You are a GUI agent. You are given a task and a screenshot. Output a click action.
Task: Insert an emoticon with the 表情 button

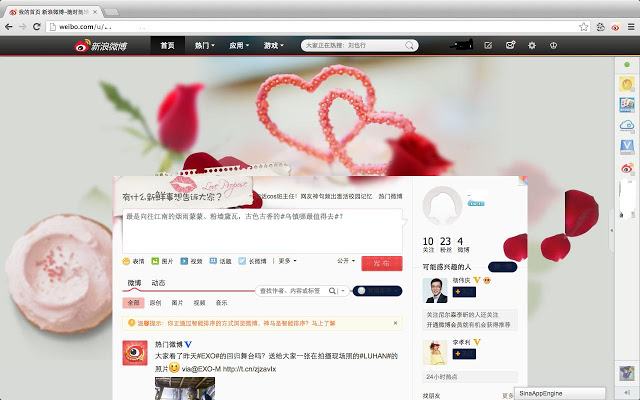(x=133, y=261)
